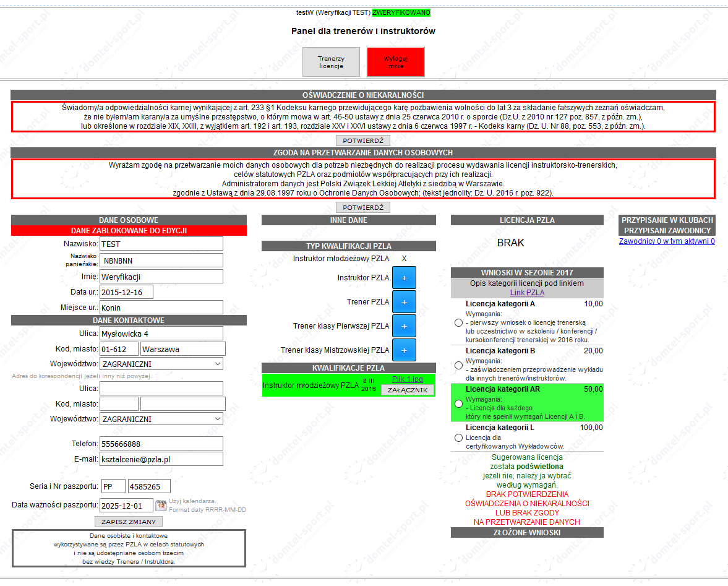
Task: Add Trener klasy Pierwszej PZLA plus button
Action: [404, 326]
